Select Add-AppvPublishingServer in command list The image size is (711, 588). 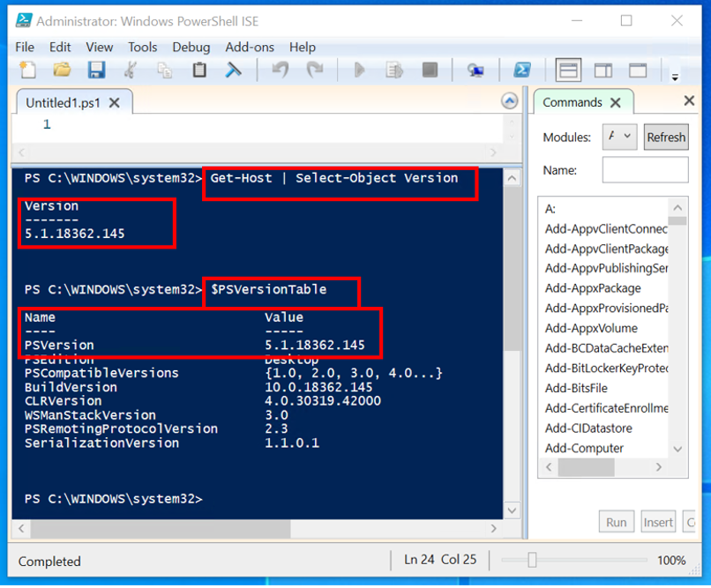click(606, 268)
